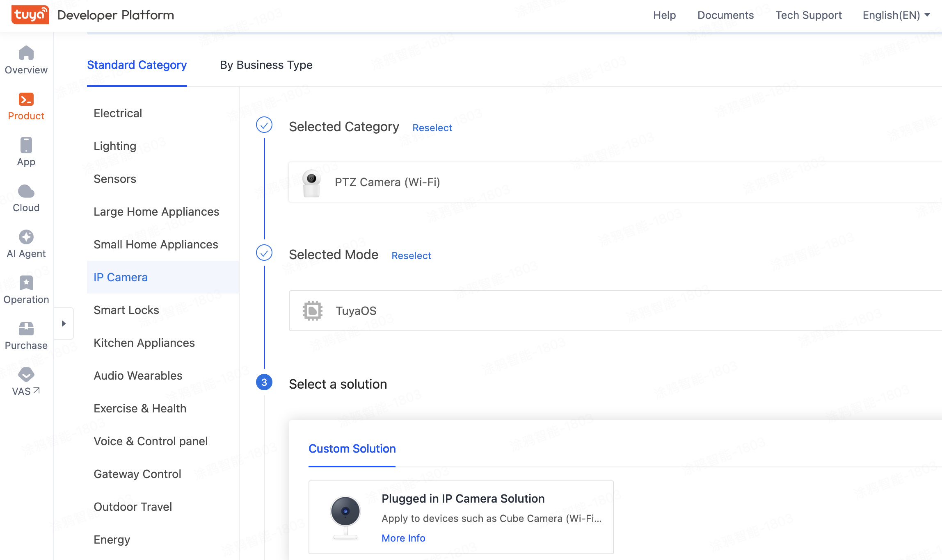Image resolution: width=942 pixels, height=560 pixels.
Task: Expand the sidebar with the arrow handle
Action: (64, 323)
